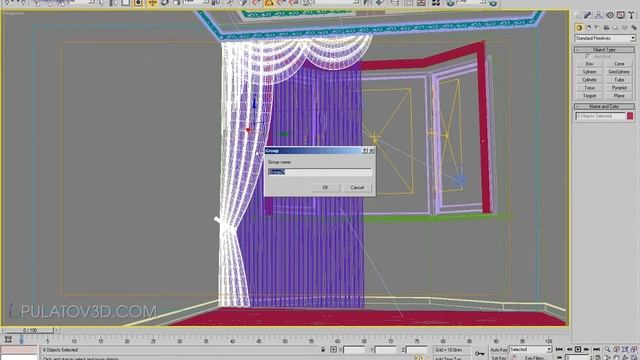Select the Shapes category icon
The image size is (640, 360).
(588, 28)
